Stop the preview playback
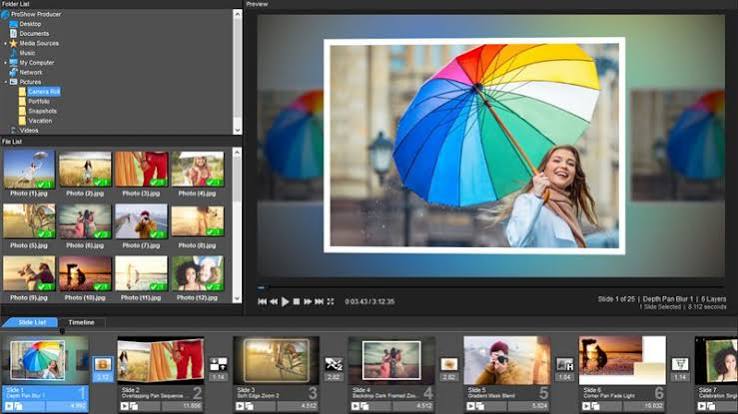This screenshot has height=414, width=738. click(x=296, y=302)
